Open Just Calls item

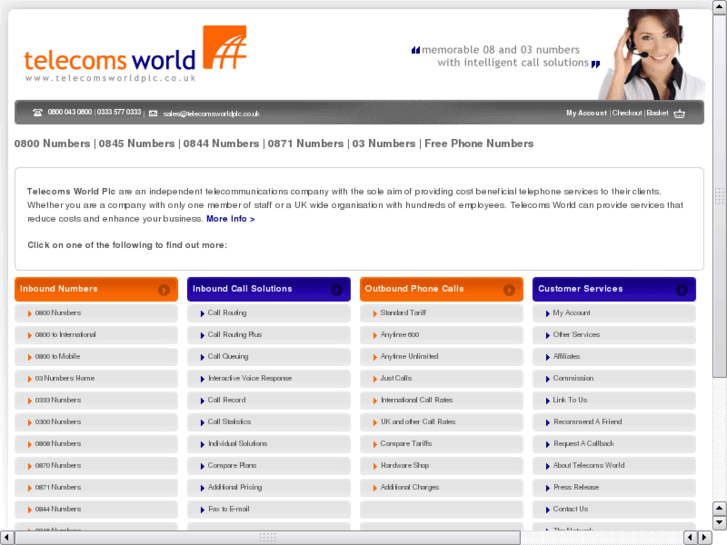(441, 378)
